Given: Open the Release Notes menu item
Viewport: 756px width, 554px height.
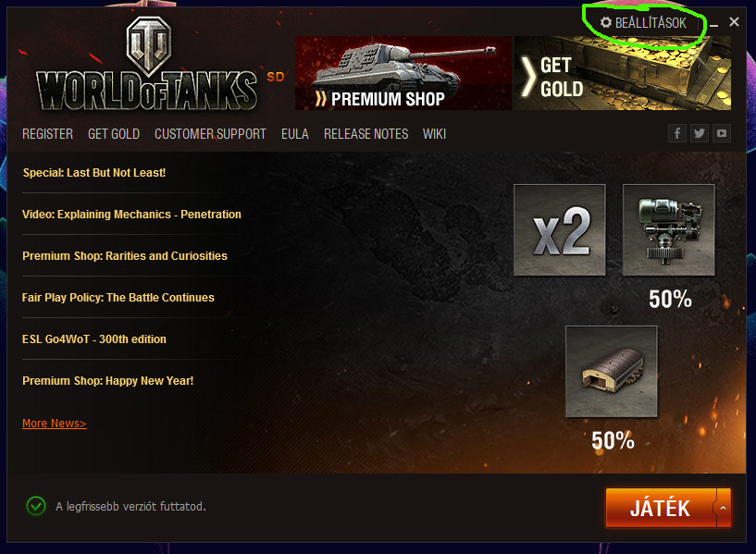Looking at the screenshot, I should 366,134.
